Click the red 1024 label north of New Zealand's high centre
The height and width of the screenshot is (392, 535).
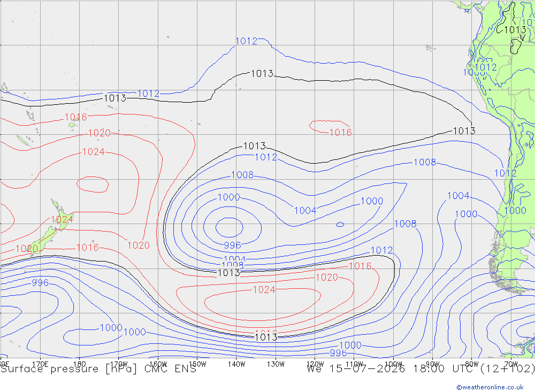[94, 152]
